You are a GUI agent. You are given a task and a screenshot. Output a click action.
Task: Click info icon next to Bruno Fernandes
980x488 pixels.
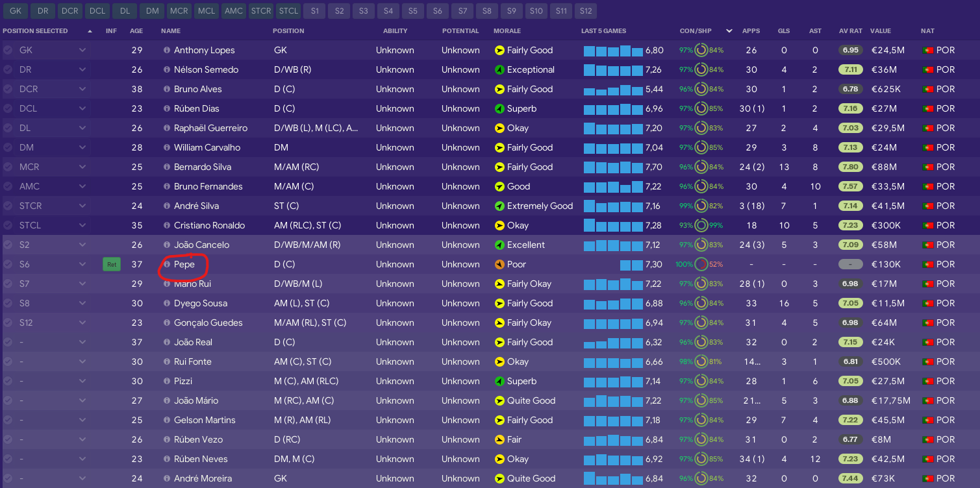click(167, 186)
